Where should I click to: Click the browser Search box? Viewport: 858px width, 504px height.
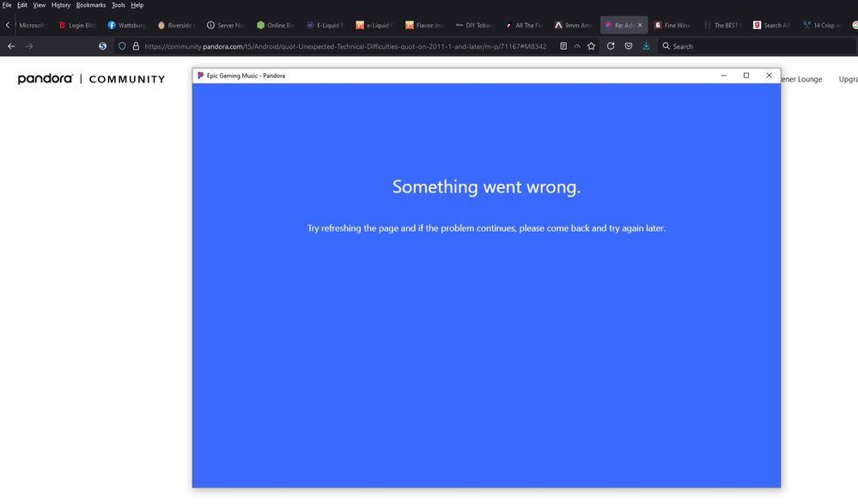pos(758,46)
